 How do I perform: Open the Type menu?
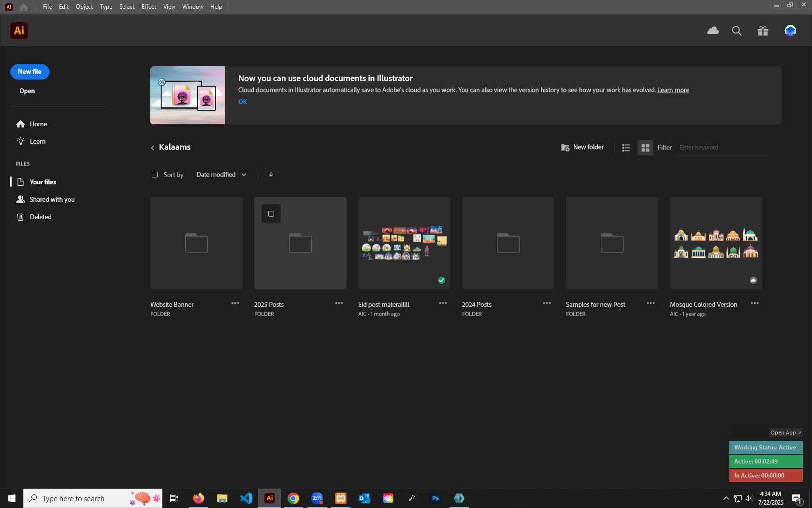click(106, 7)
